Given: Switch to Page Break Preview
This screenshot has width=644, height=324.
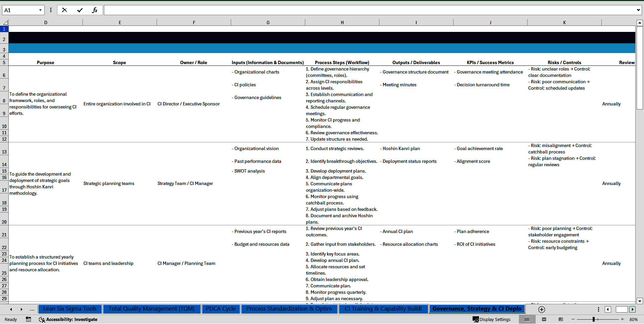Looking at the screenshot, I should tap(561, 319).
